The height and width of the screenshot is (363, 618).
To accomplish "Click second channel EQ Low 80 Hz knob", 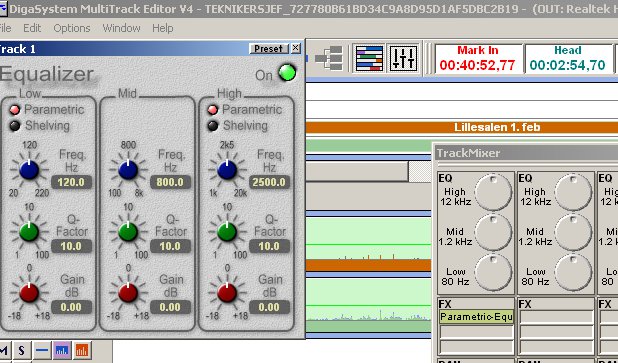I will click(573, 273).
